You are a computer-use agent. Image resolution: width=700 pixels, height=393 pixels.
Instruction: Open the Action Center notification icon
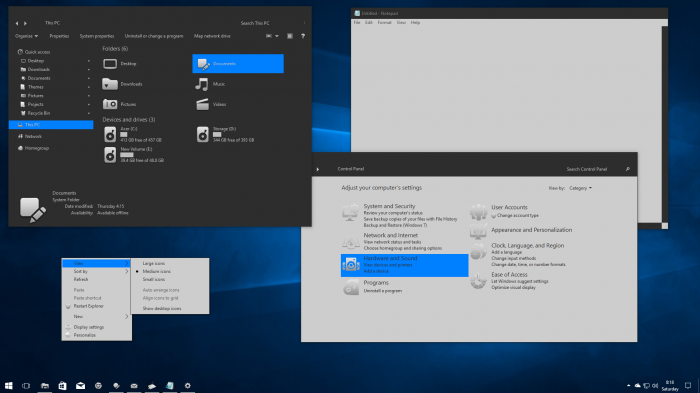pos(688,385)
